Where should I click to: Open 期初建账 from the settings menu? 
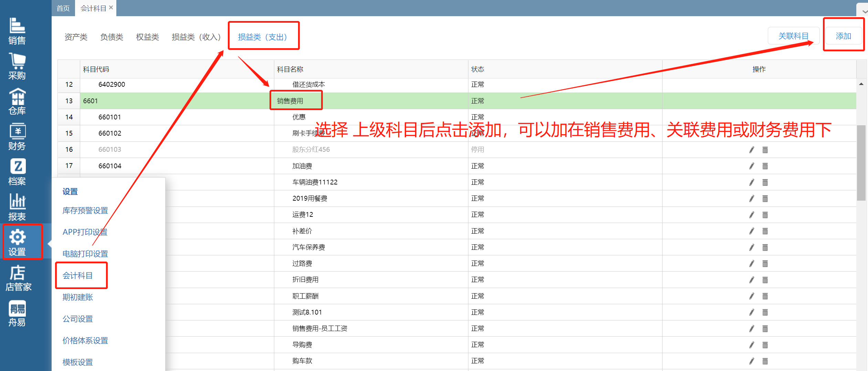tap(78, 297)
